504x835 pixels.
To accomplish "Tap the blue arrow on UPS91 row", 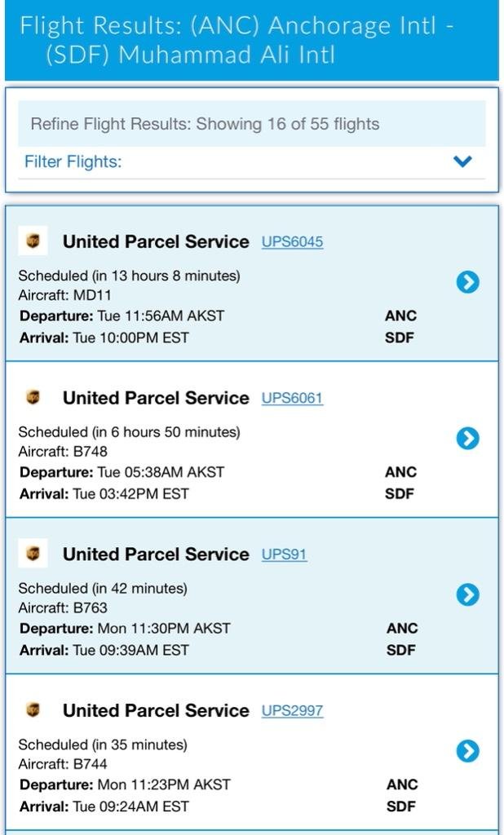I will 467,595.
